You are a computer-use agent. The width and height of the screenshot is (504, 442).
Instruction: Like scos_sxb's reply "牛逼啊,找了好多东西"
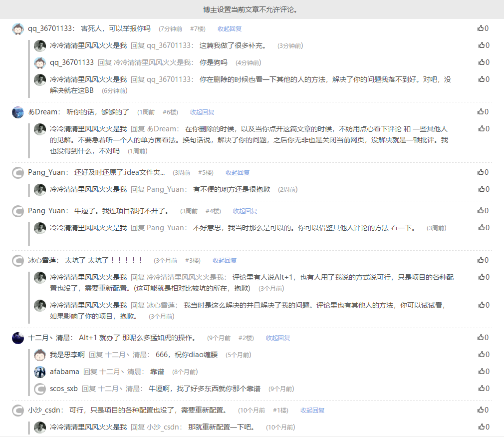tap(484, 389)
